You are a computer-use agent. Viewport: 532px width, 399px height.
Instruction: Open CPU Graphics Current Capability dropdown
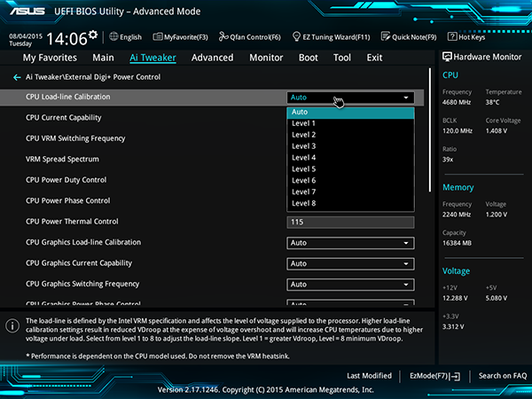point(350,263)
